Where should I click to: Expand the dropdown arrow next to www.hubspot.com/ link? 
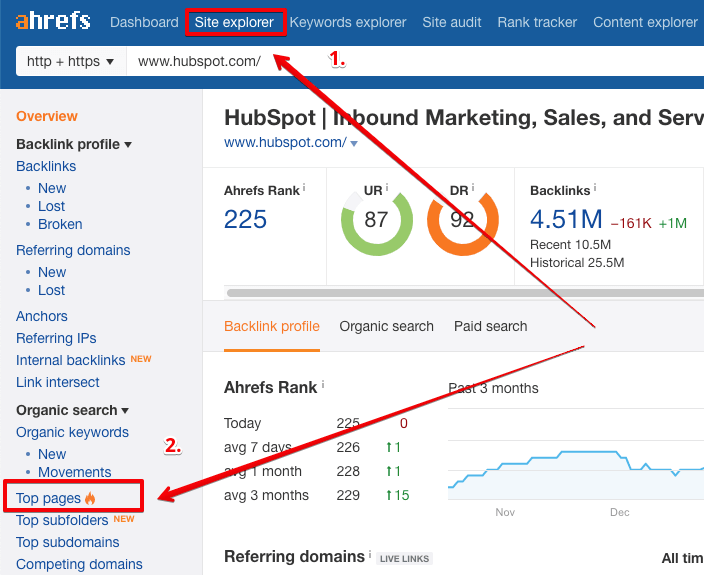click(354, 144)
